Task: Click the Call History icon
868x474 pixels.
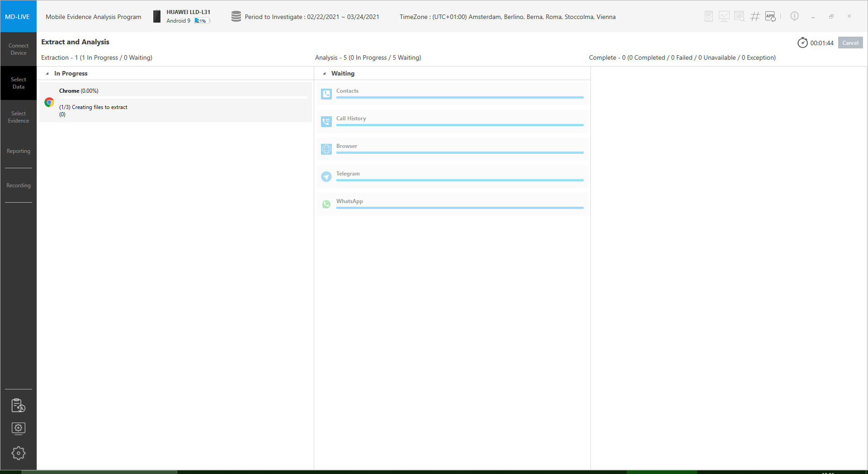Action: click(x=326, y=122)
